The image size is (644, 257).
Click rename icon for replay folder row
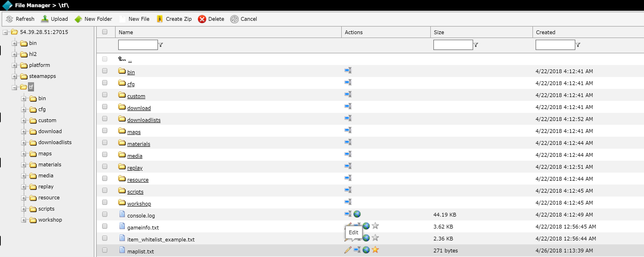point(348,166)
